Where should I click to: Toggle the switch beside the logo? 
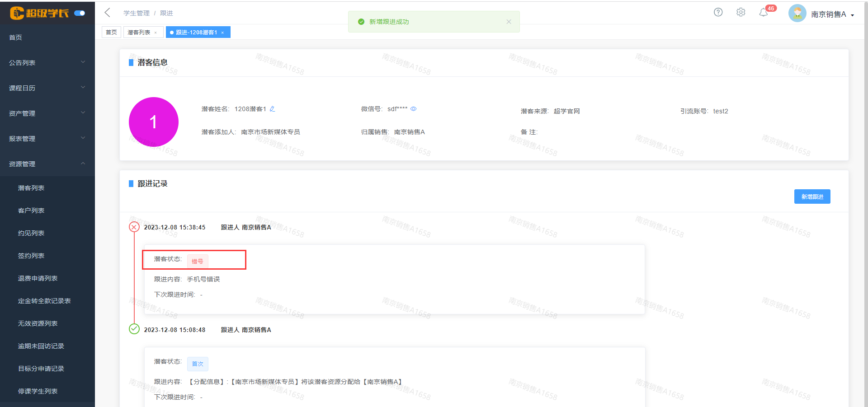tap(80, 13)
